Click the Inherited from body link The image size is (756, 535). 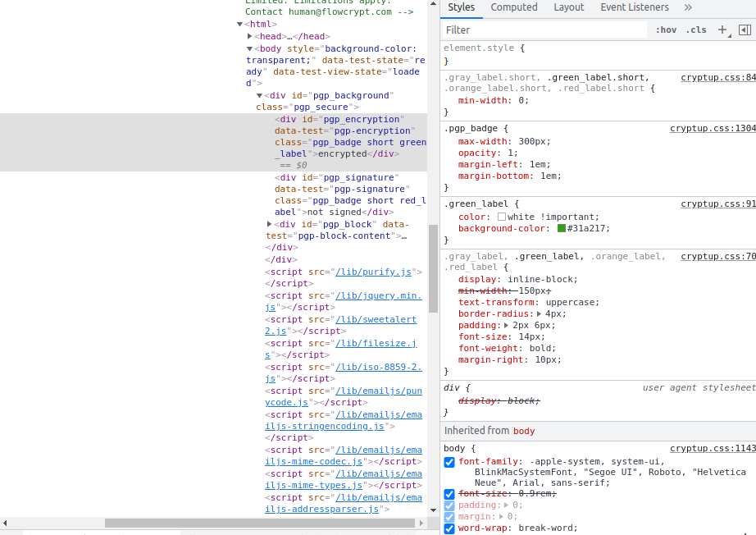[524, 431]
